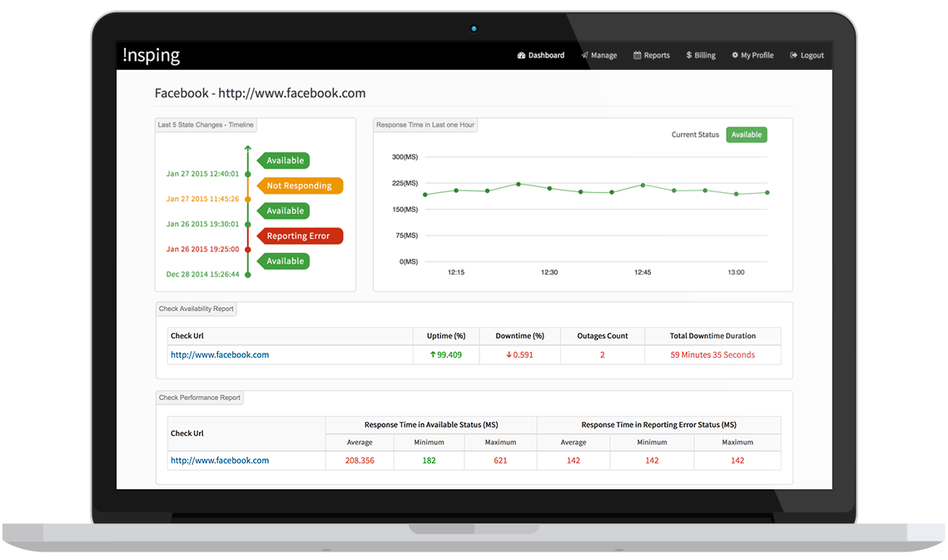The image size is (948, 560).
Task: Click the last data point on response chart
Action: coord(767,192)
